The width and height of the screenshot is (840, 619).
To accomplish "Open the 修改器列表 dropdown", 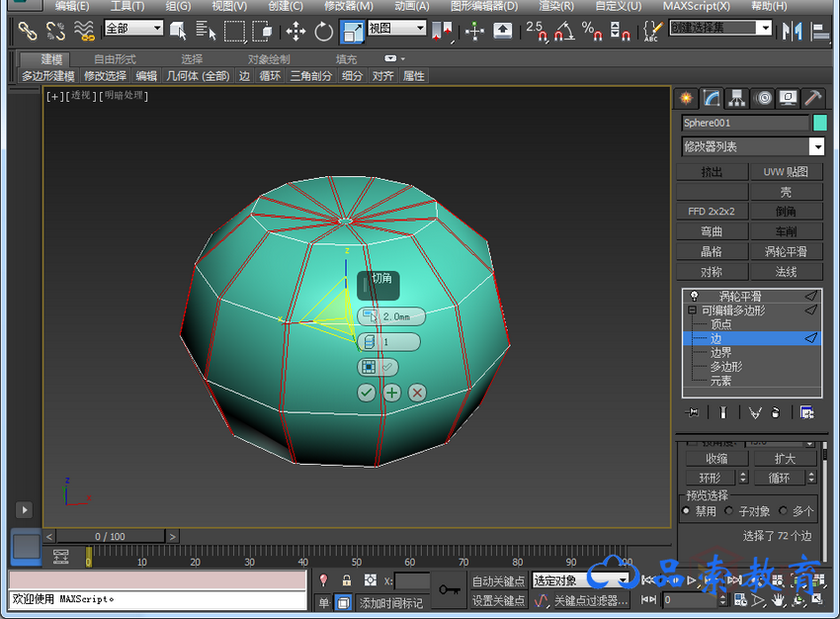I will (x=816, y=147).
